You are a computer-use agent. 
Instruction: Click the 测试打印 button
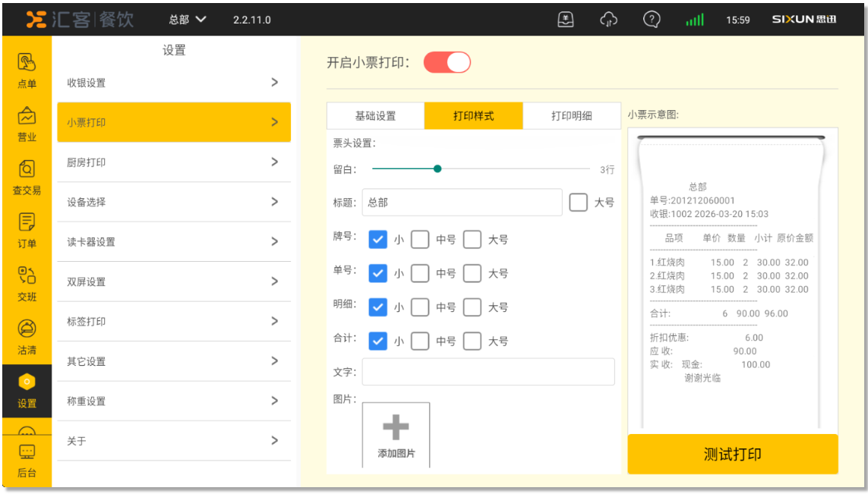732,455
